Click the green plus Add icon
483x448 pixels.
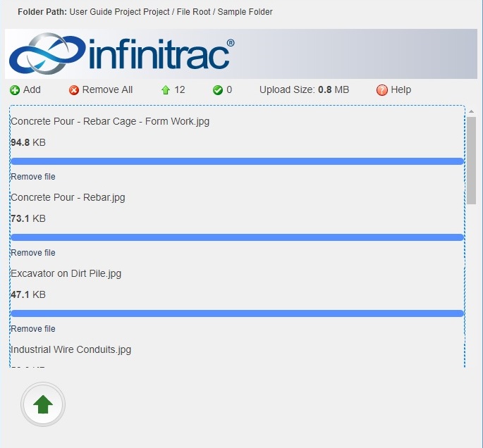pyautogui.click(x=15, y=90)
